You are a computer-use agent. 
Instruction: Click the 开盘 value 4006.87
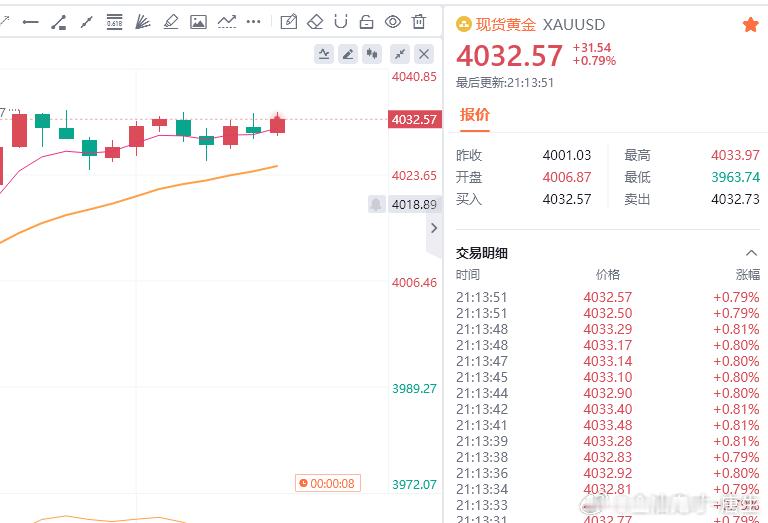pyautogui.click(x=567, y=177)
